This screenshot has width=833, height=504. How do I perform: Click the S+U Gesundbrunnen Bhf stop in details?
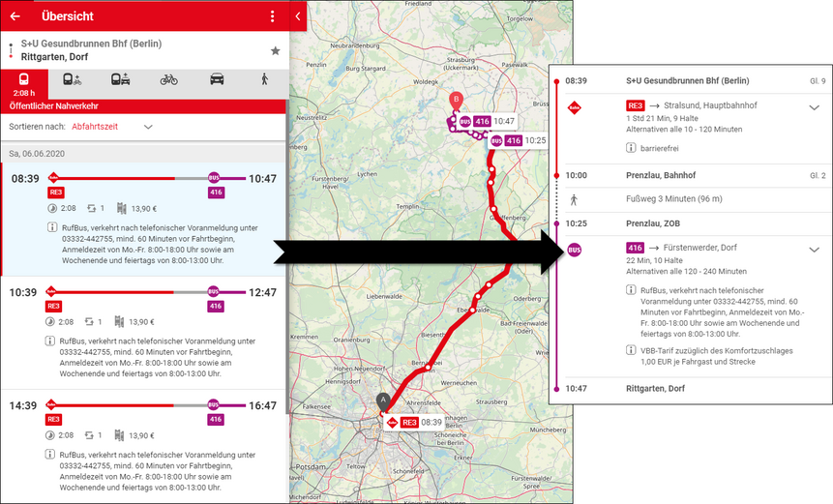coord(688,80)
